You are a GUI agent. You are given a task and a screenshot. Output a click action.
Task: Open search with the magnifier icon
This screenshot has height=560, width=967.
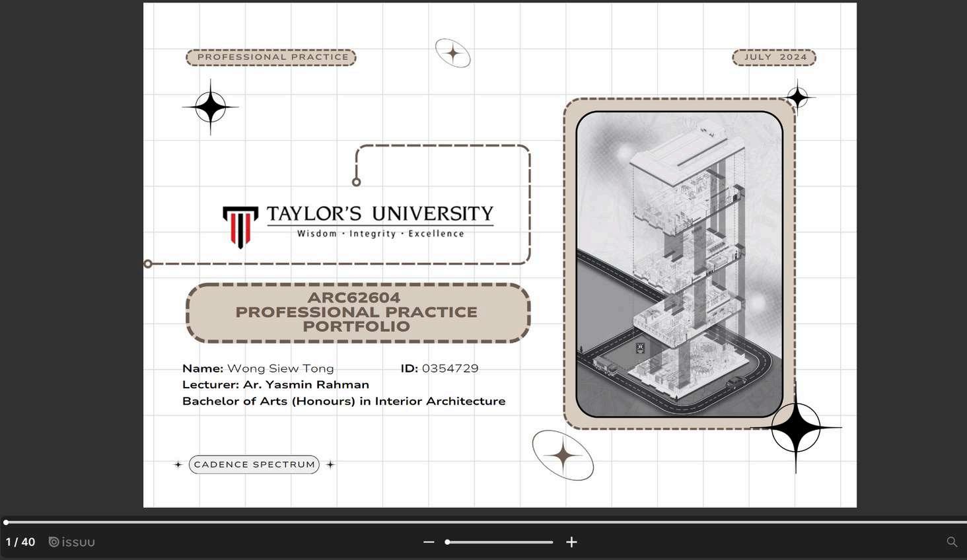[x=952, y=542]
